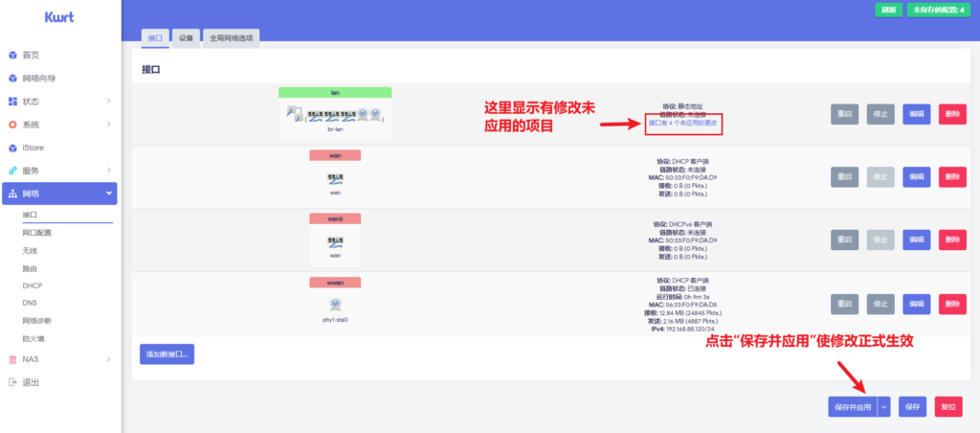Screen dimensions: 980x433
Task: Collapse the 网络 menu section
Action: (x=109, y=194)
